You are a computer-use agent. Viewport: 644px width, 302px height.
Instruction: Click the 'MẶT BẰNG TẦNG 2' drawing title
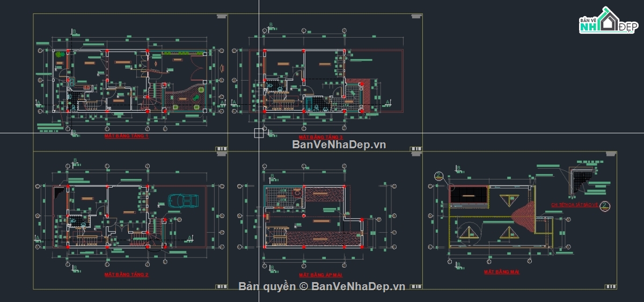[126, 275]
